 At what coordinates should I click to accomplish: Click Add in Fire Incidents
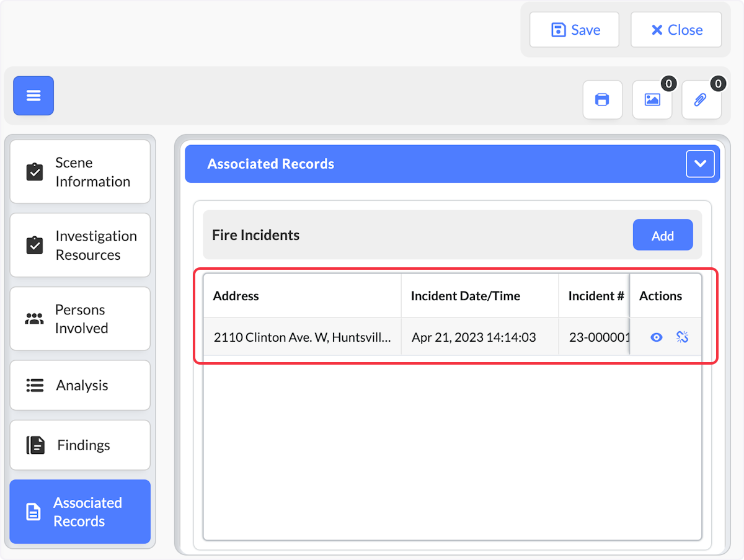pyautogui.click(x=663, y=235)
